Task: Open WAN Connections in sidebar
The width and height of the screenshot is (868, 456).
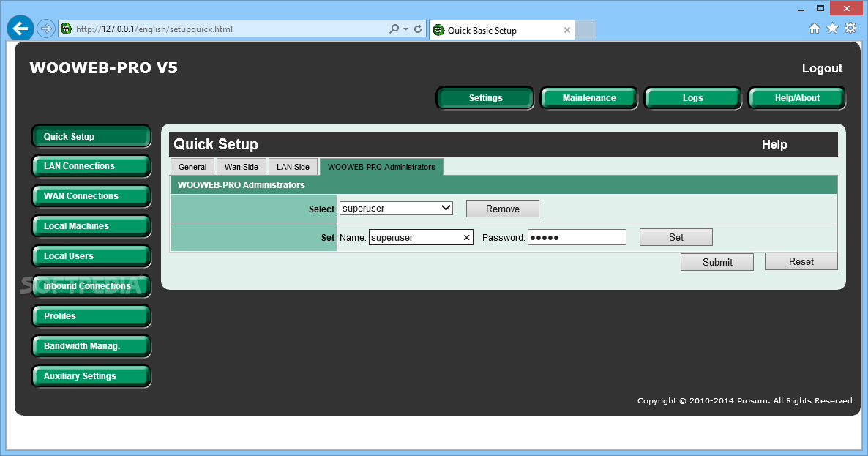Action: [91, 196]
